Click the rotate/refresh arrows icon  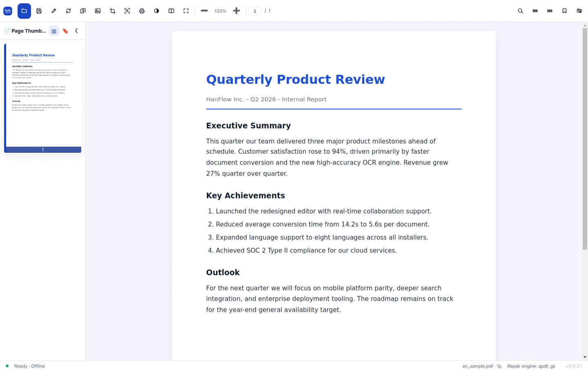68,11
